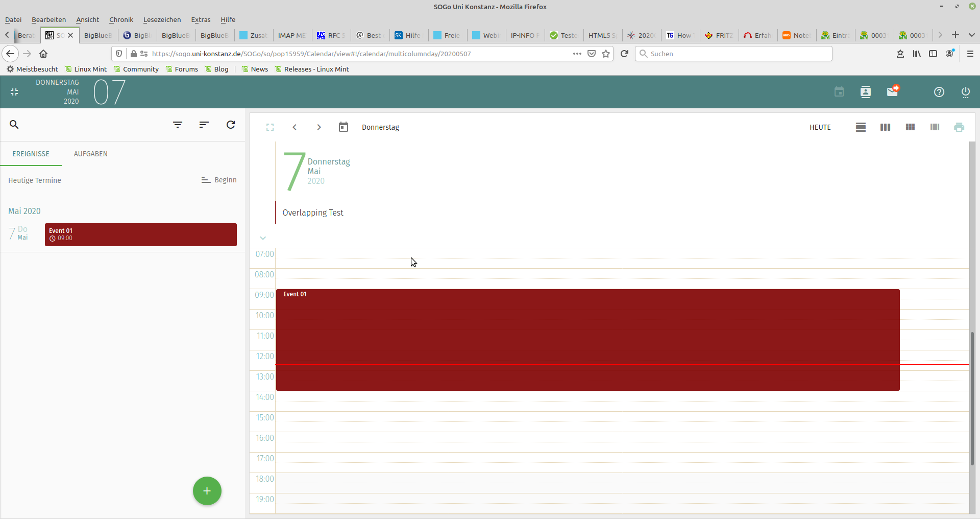Viewport: 980px width, 519px height.
Task: Click the search magnifier in event list
Action: 14,125
